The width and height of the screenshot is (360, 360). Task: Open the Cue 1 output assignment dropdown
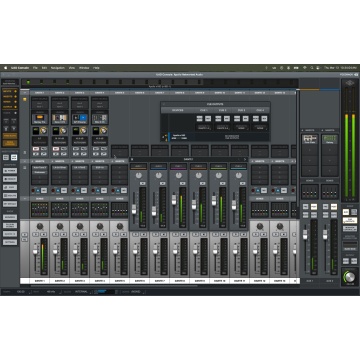(204, 127)
